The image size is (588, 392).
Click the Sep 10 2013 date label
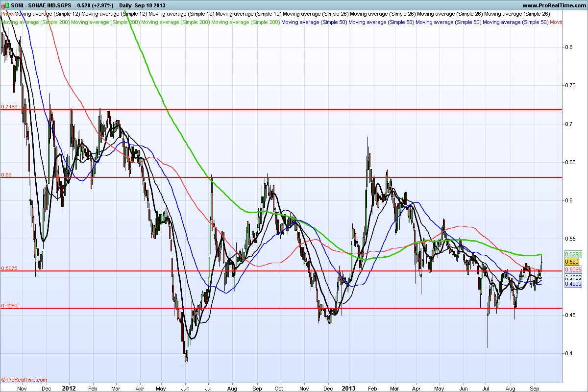click(151, 5)
